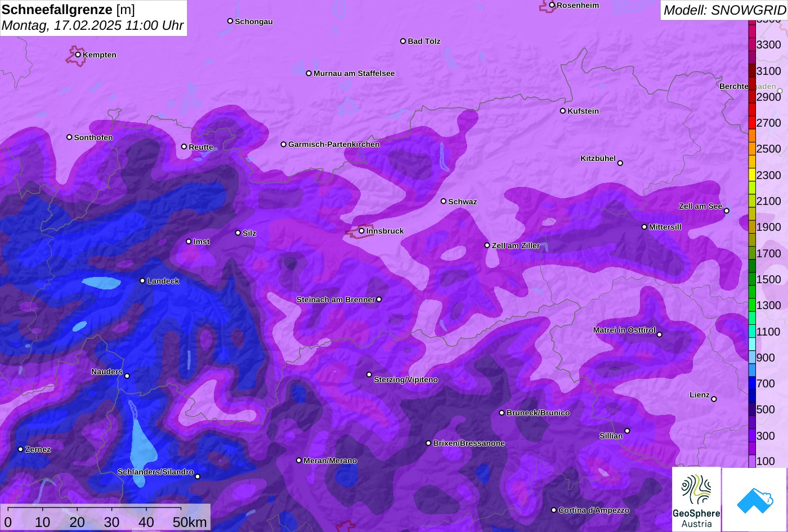
Task: Select the Rosenheim map marker
Action: 552,5
